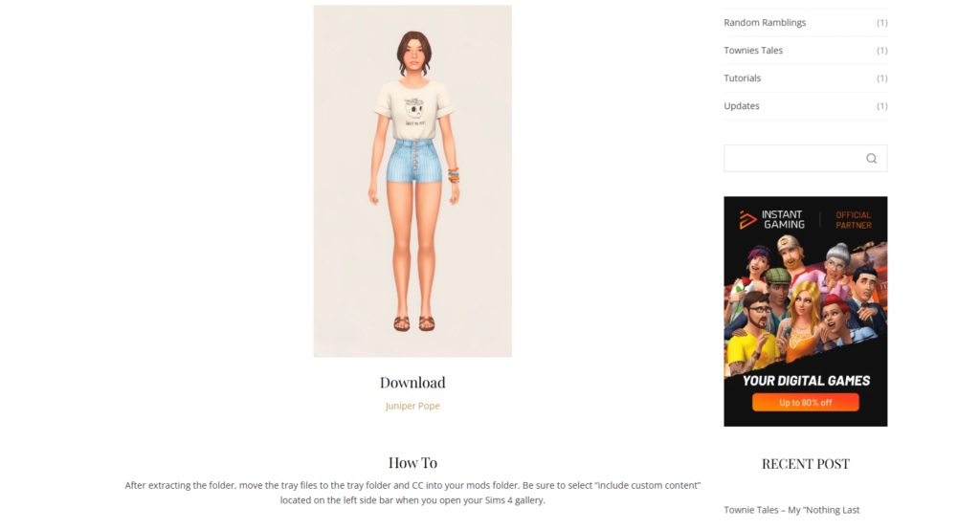This screenshot has width=980, height=530.
Task: Click the Official Partner label in ad
Action: pyautogui.click(x=854, y=220)
